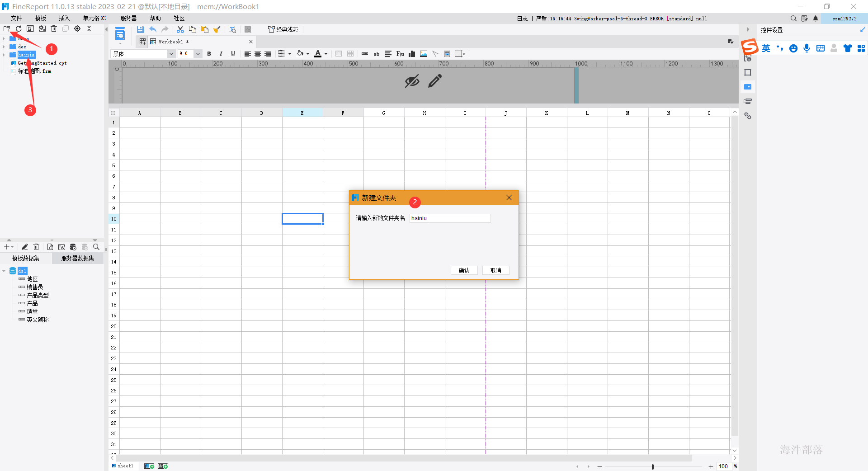The image size is (868, 471).
Task: Insert a chart using the bar chart icon
Action: point(412,54)
